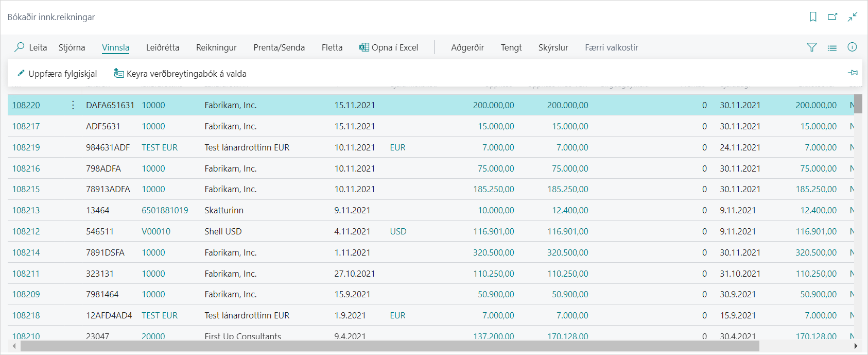Show the FactBox information icon
Image resolution: width=868 pixels, height=355 pixels.
(852, 47)
